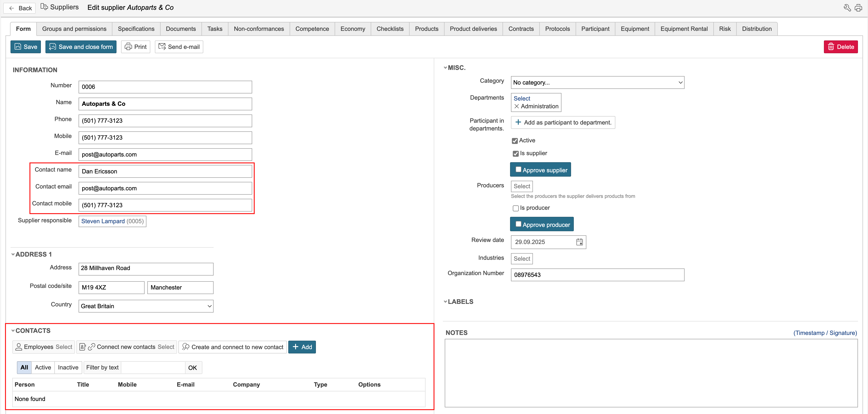The width and height of the screenshot is (868, 414).
Task: Click the Employees person icon
Action: pyautogui.click(x=19, y=347)
